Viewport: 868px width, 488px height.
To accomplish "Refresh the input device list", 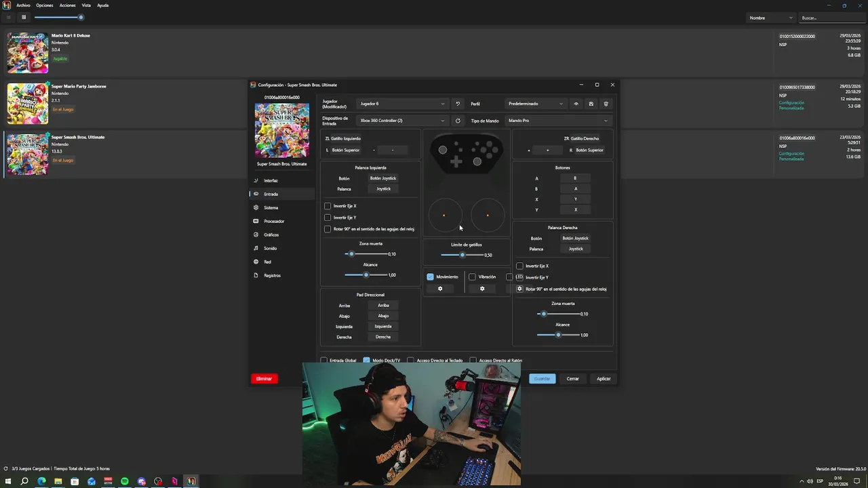I will [x=458, y=121].
